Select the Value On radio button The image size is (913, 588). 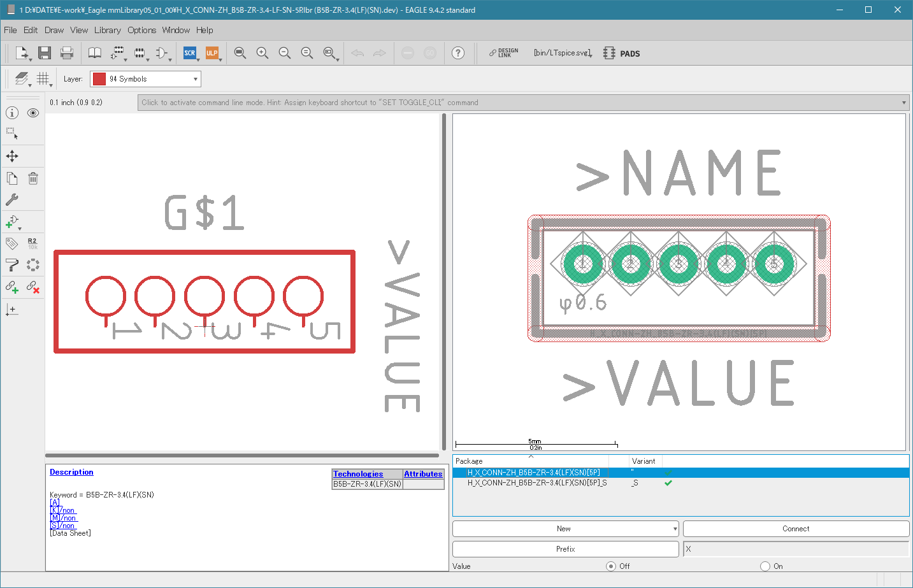[765, 566]
